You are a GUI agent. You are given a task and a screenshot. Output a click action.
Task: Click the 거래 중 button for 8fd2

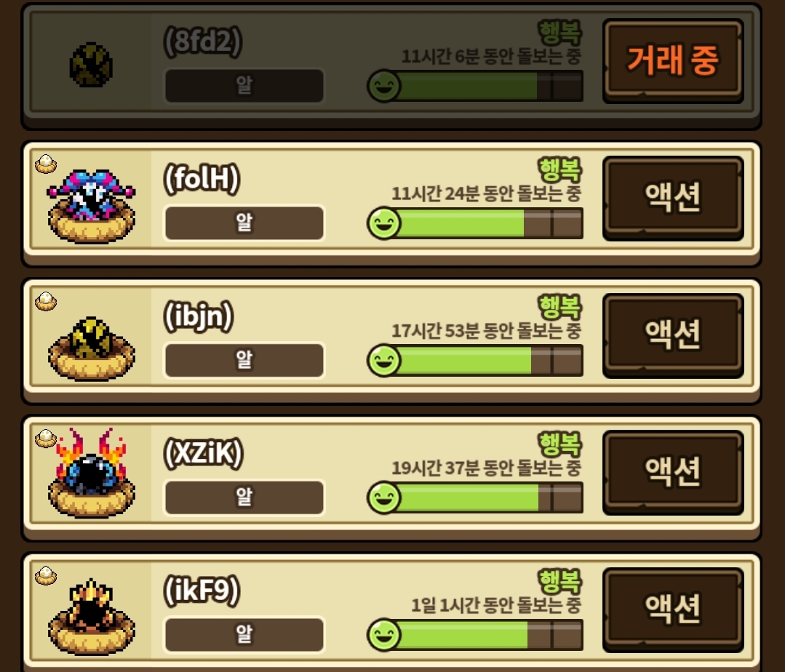[673, 61]
